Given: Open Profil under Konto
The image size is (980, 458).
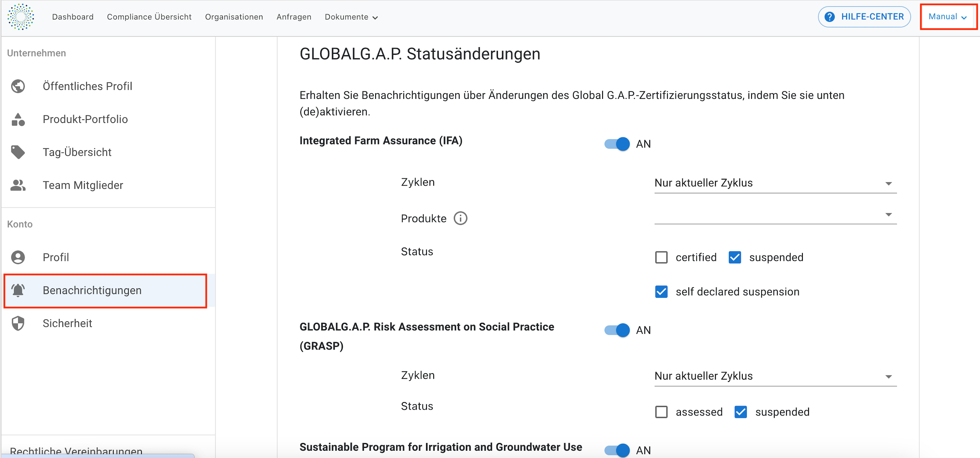Looking at the screenshot, I should point(108,258).
